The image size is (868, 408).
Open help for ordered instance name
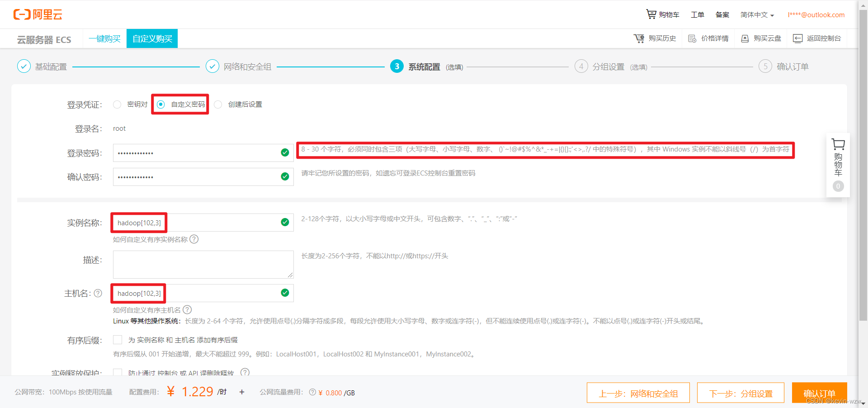[194, 239]
